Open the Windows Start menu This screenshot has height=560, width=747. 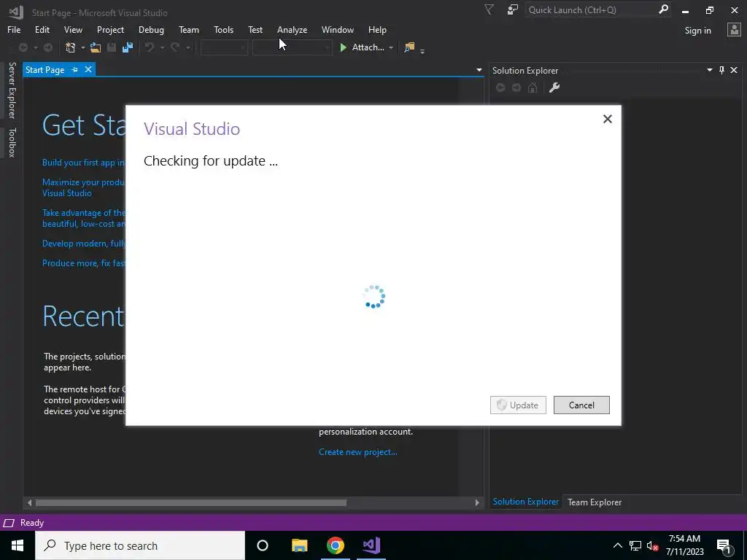point(18,545)
